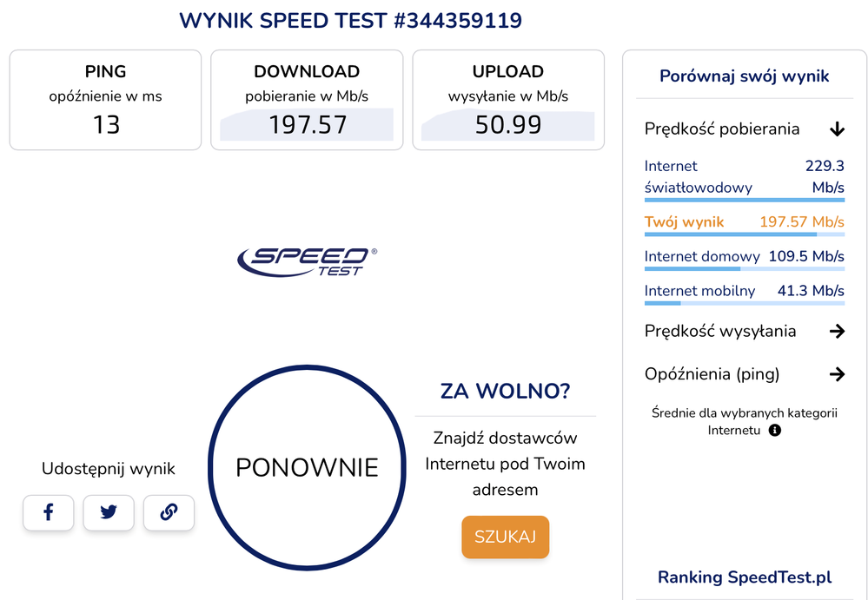
Task: Share result via Facebook icon
Action: pos(48,512)
